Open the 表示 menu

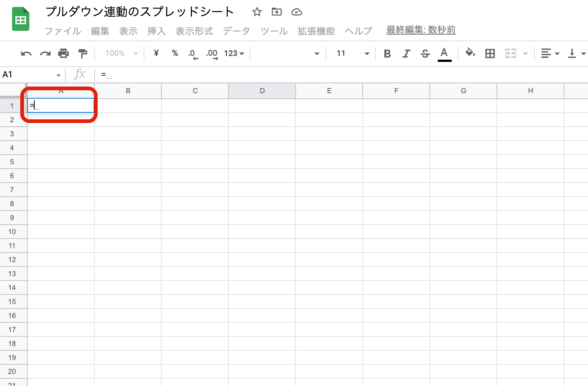point(128,31)
